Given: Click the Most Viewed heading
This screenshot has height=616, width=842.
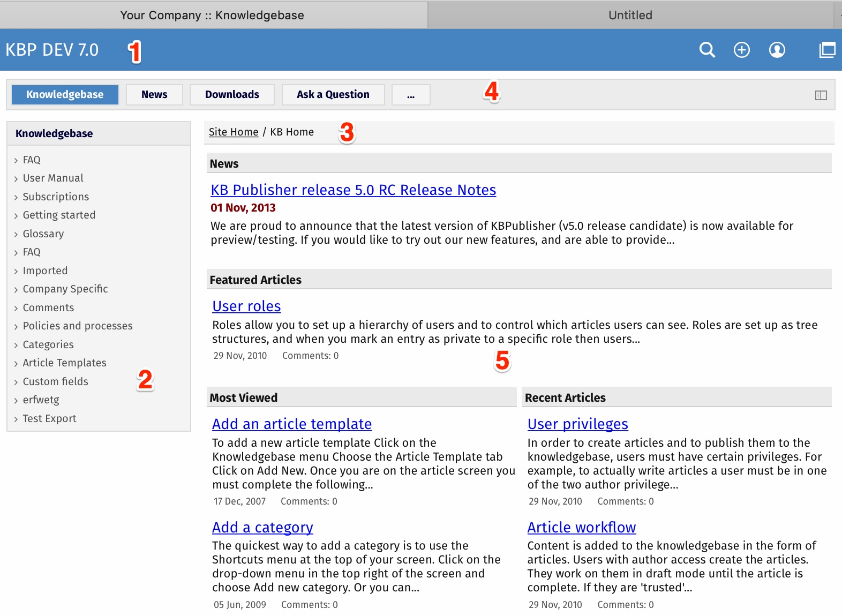Looking at the screenshot, I should pyautogui.click(x=244, y=398).
